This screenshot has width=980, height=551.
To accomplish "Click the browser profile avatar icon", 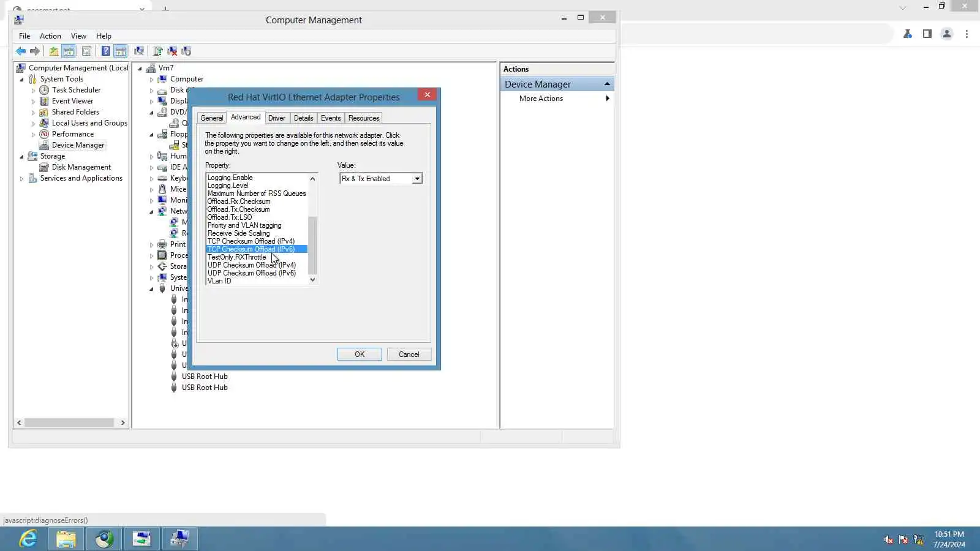I will (x=947, y=34).
